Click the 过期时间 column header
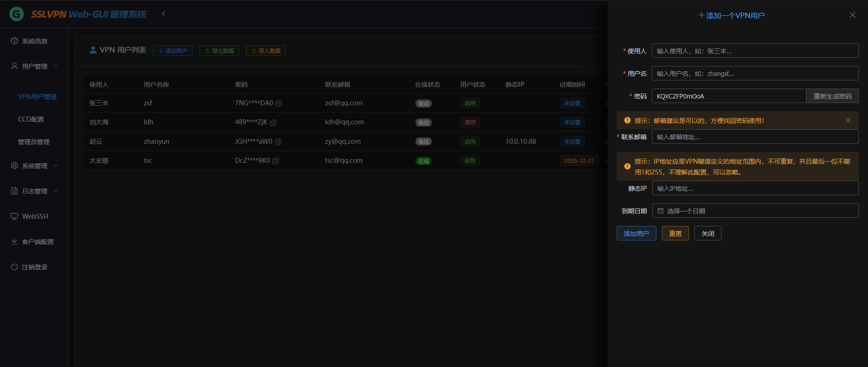 coord(572,85)
